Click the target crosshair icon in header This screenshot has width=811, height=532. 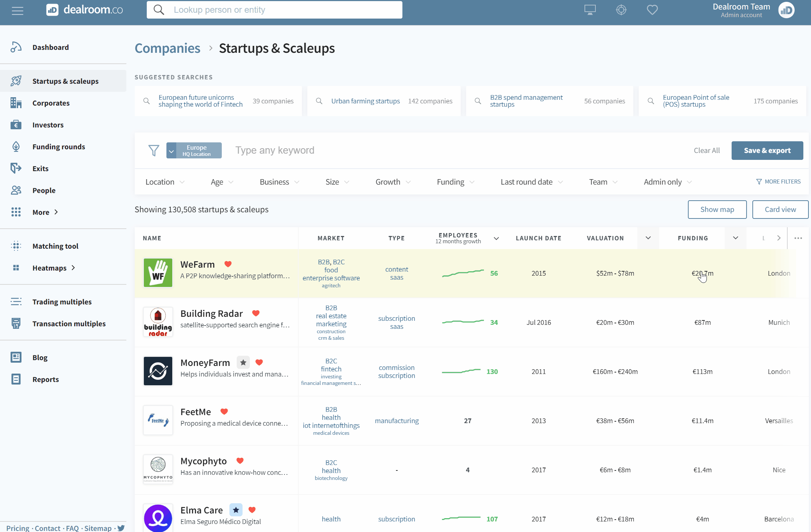tap(621, 10)
